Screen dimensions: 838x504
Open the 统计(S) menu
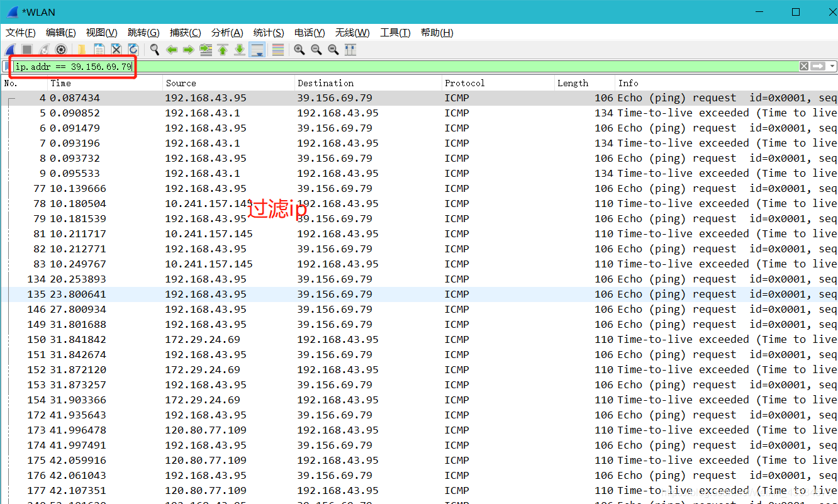point(269,33)
